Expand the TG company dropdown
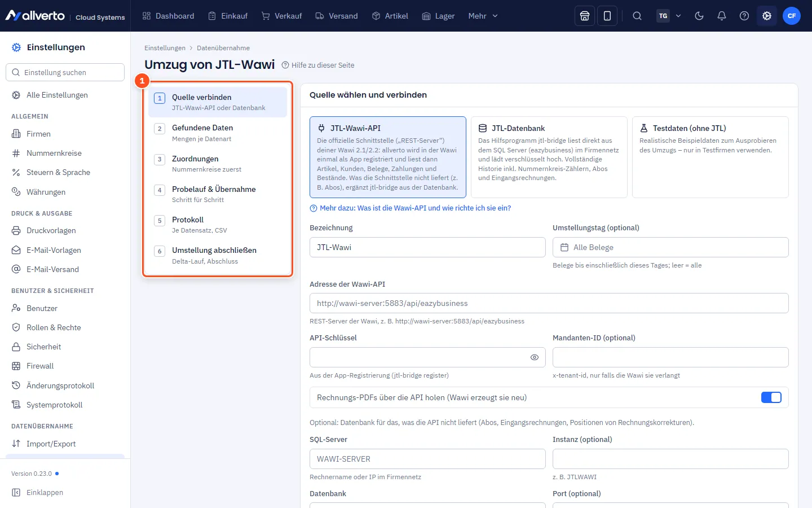812x508 pixels. (669, 16)
